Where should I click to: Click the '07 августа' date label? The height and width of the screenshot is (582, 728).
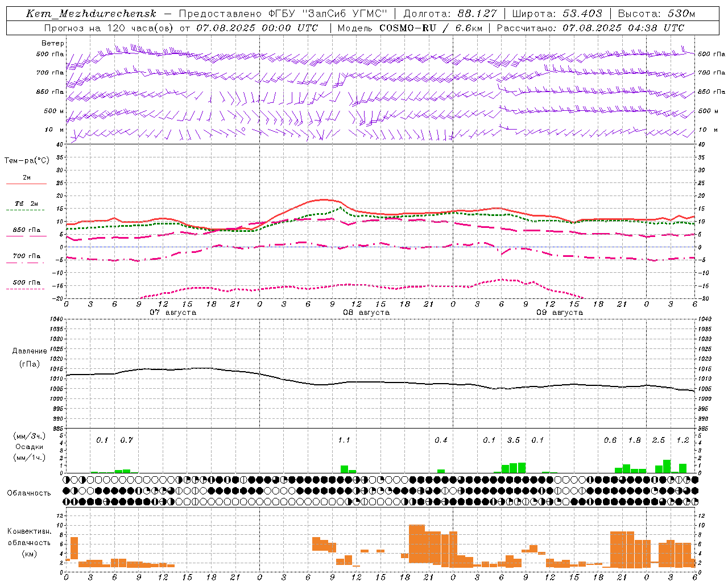173,313
